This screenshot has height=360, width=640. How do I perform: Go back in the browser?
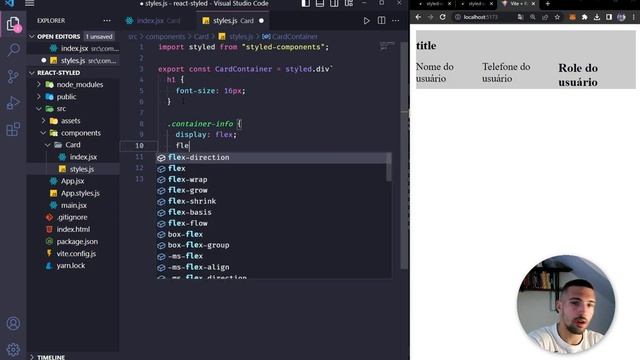(x=418, y=17)
